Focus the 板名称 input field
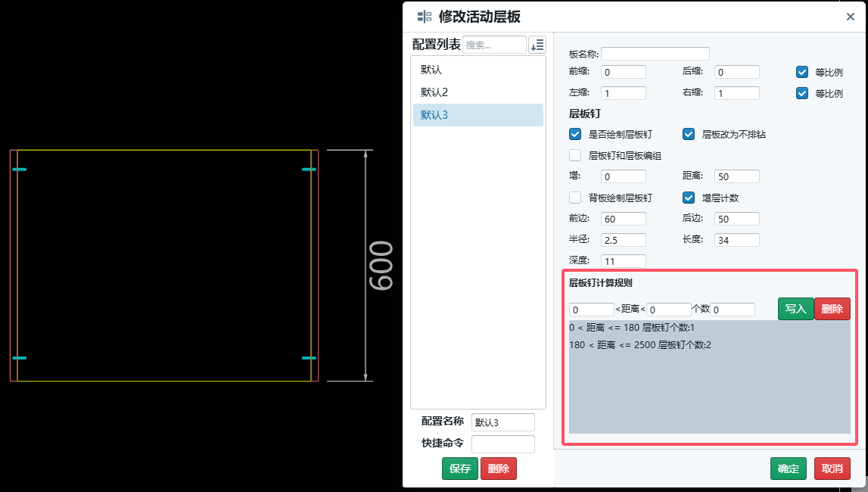This screenshot has width=868, height=492. pyautogui.click(x=655, y=54)
